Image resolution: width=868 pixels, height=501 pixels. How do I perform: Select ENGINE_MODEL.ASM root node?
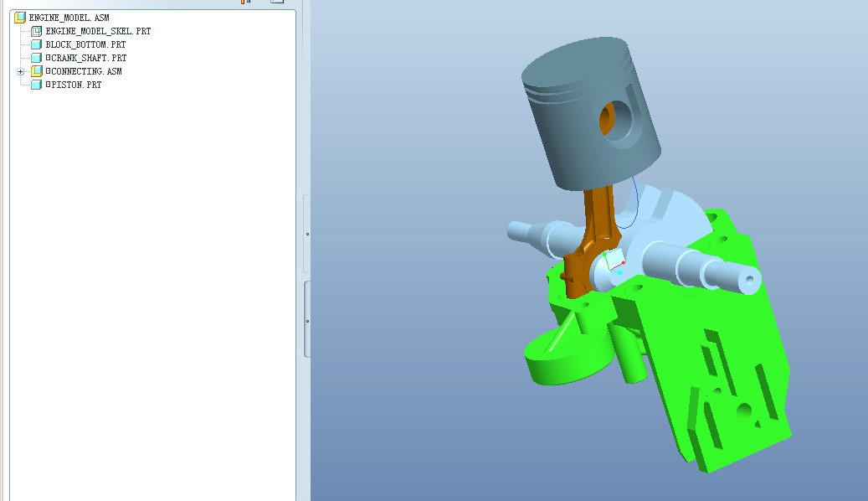tap(69, 18)
